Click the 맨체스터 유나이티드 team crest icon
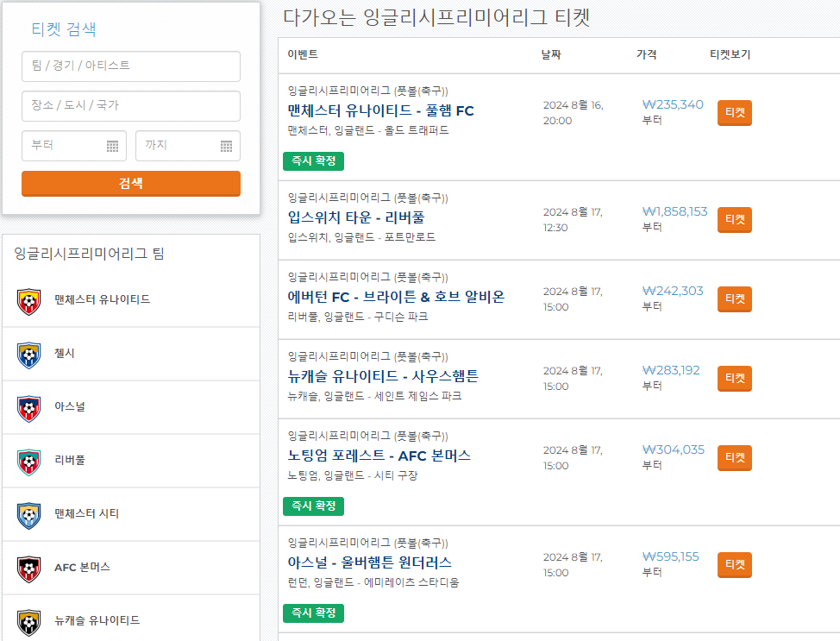840x641 pixels. click(x=29, y=302)
